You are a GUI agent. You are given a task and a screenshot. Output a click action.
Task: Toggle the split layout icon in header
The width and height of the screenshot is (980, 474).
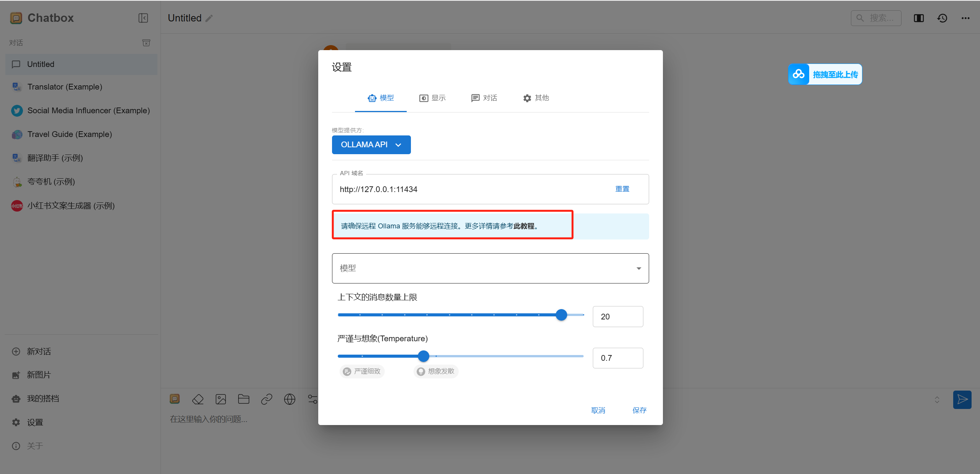[919, 18]
